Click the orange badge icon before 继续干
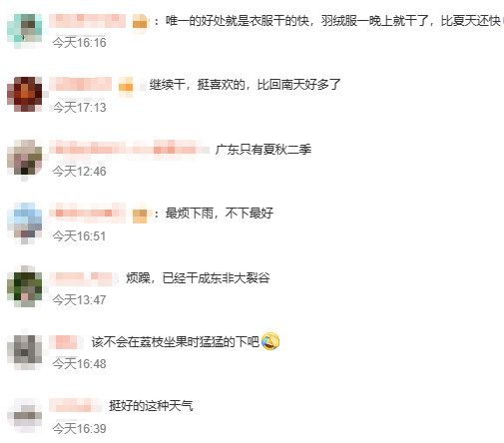 [x=126, y=86]
